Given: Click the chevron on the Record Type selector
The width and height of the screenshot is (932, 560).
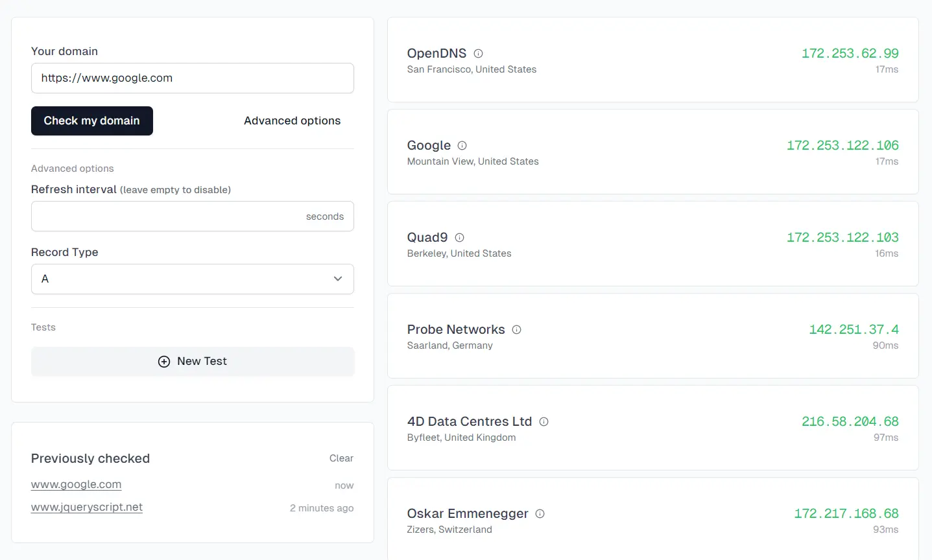Looking at the screenshot, I should tap(337, 278).
